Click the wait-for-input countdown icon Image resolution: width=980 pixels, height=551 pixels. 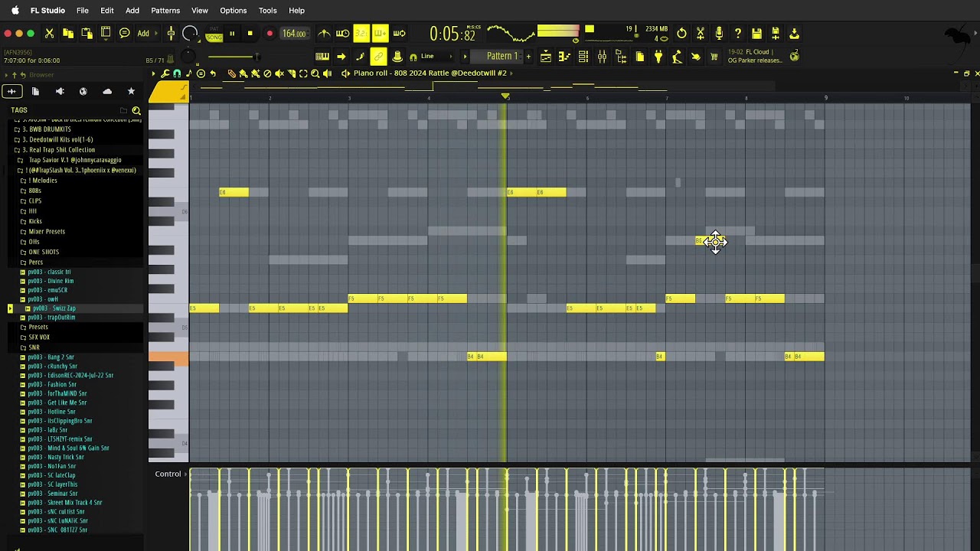click(x=343, y=34)
